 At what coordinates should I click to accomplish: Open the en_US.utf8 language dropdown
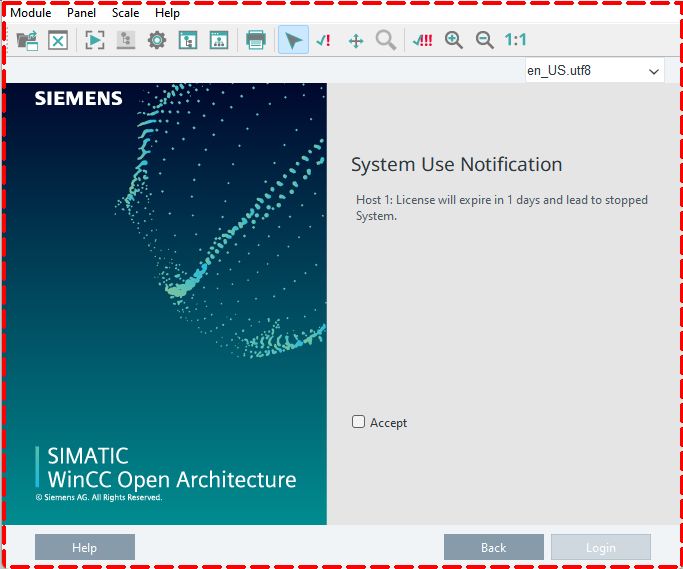594,70
